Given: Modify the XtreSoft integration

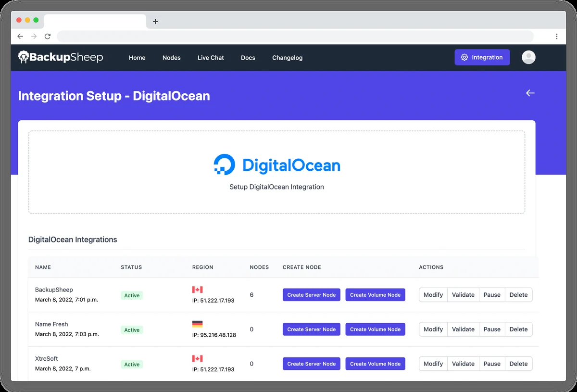Looking at the screenshot, I should (433, 364).
